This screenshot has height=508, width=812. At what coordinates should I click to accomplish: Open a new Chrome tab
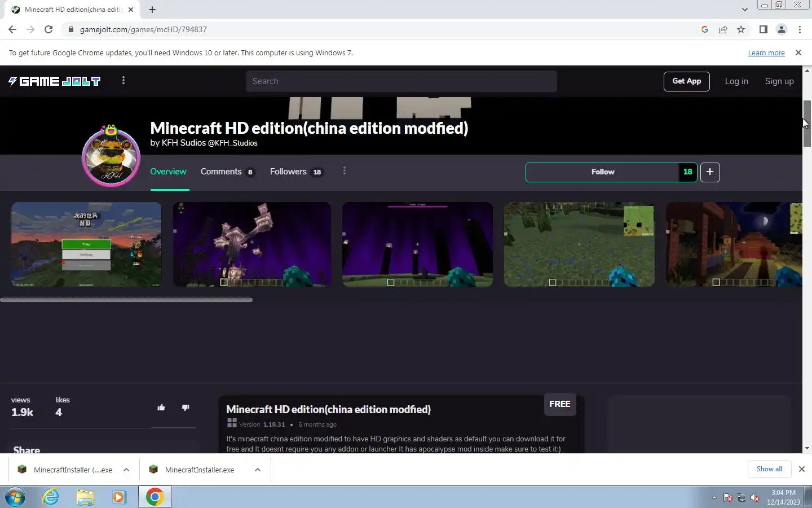coord(152,10)
